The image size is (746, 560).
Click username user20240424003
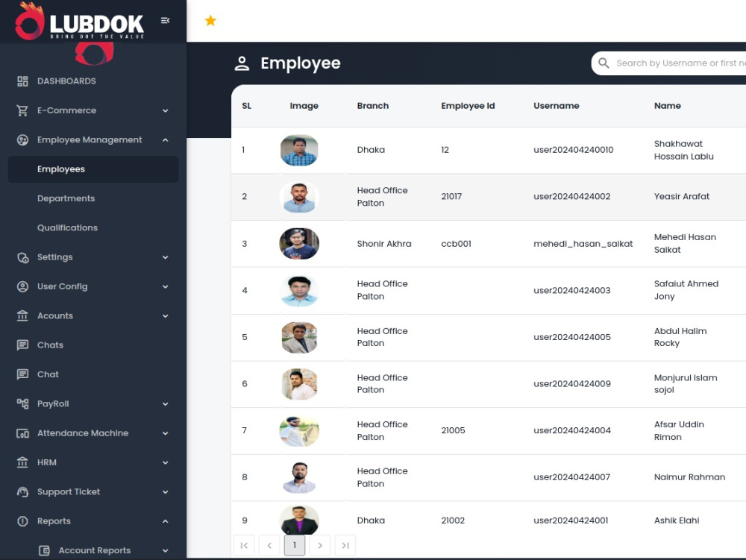(x=571, y=291)
